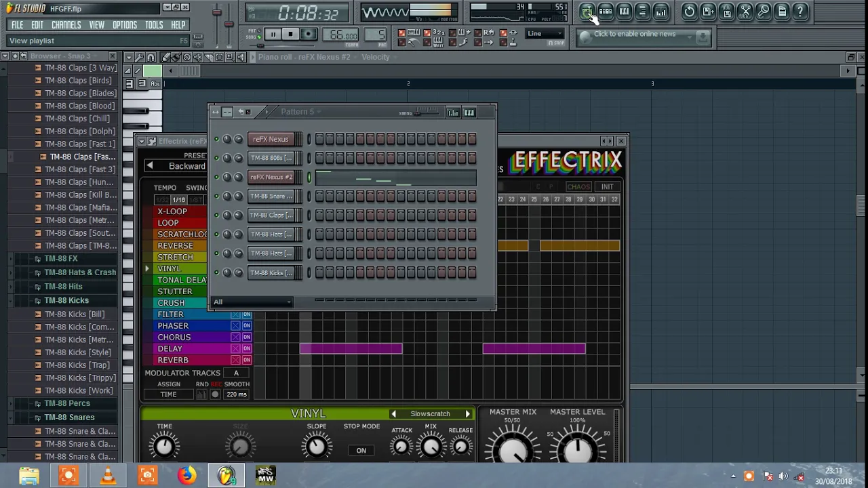Open keyboard editor in step sequencer
Screen dimensions: 868x488
click(469, 113)
